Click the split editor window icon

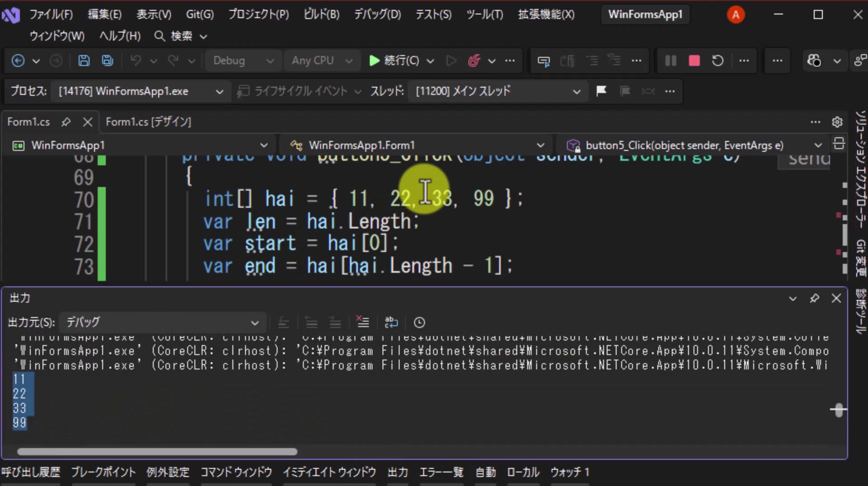839,144
